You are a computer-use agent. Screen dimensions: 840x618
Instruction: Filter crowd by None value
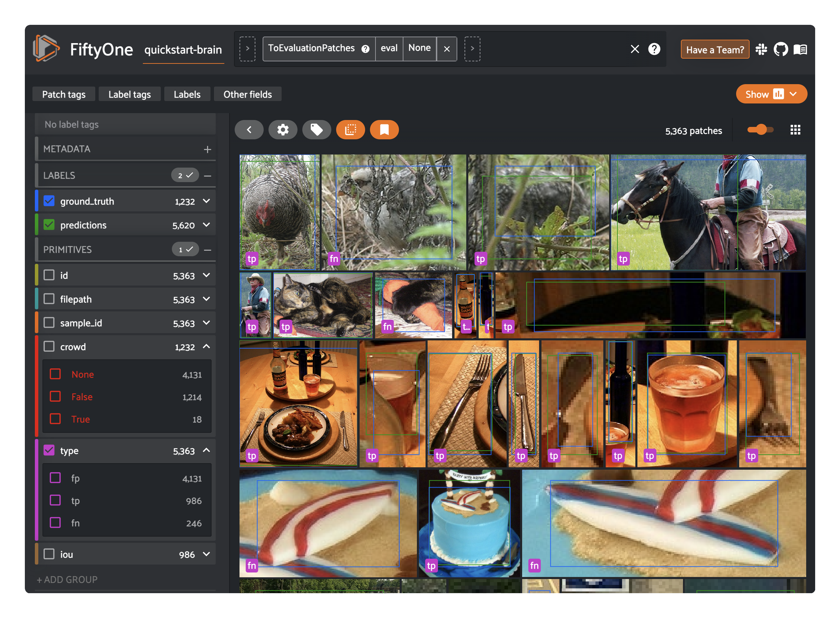[x=56, y=374]
